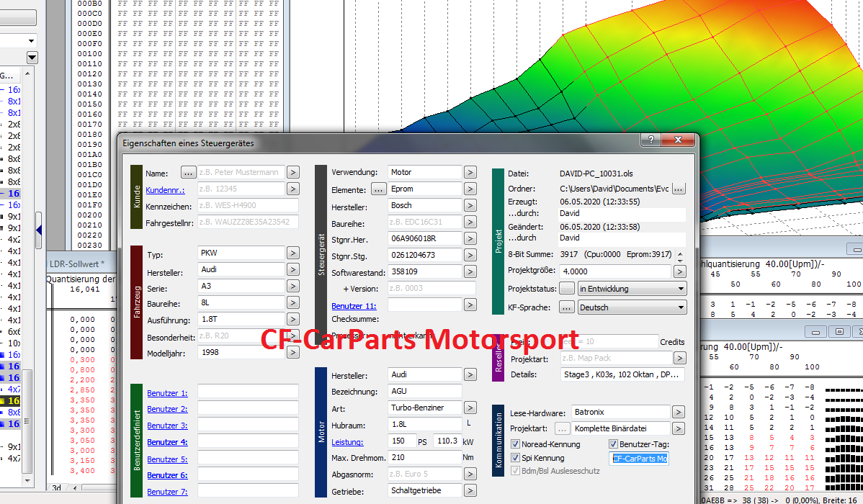Image resolution: width=863 pixels, height=504 pixels.
Task: Open the dialog help question mark button
Action: point(650,140)
